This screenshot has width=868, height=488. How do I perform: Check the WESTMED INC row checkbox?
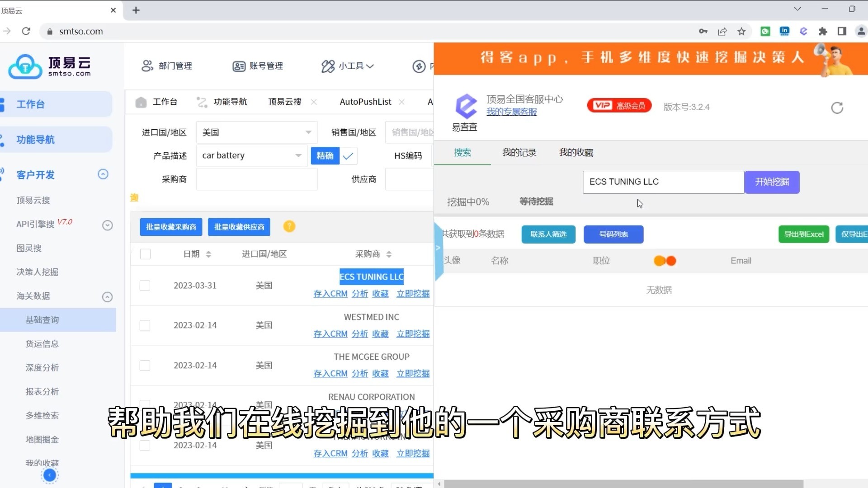point(145,325)
